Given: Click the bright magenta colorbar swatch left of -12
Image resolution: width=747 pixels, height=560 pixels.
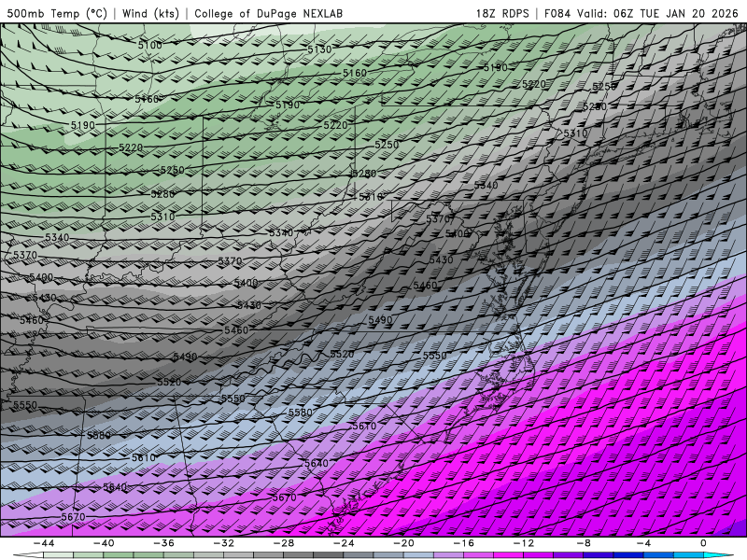Looking at the screenshot, I should [x=508, y=555].
